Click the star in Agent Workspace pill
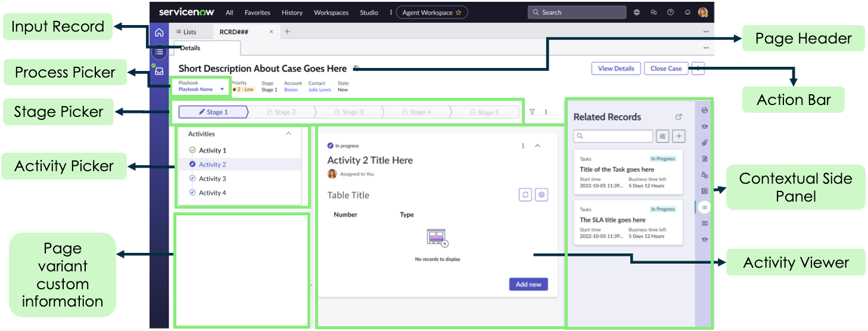The height and width of the screenshot is (331, 868). (458, 13)
